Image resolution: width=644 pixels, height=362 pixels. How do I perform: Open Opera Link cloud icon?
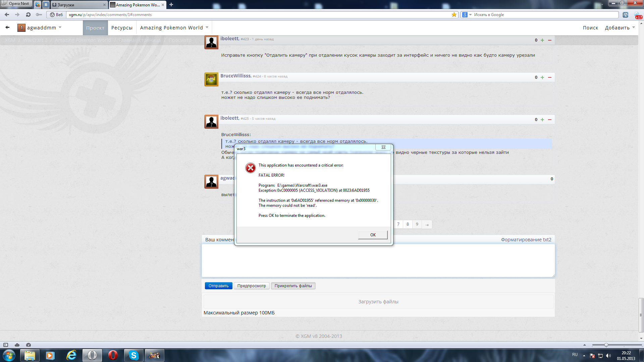17,345
